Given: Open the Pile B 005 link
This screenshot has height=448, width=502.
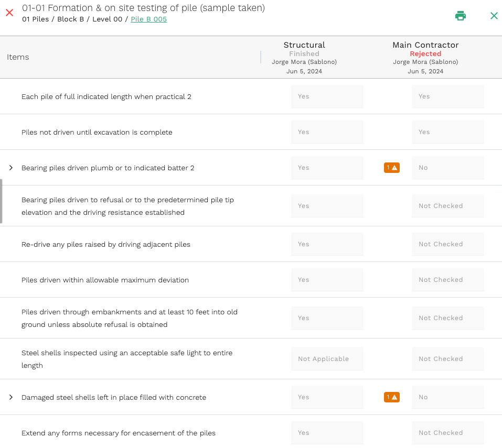Looking at the screenshot, I should 148,19.
